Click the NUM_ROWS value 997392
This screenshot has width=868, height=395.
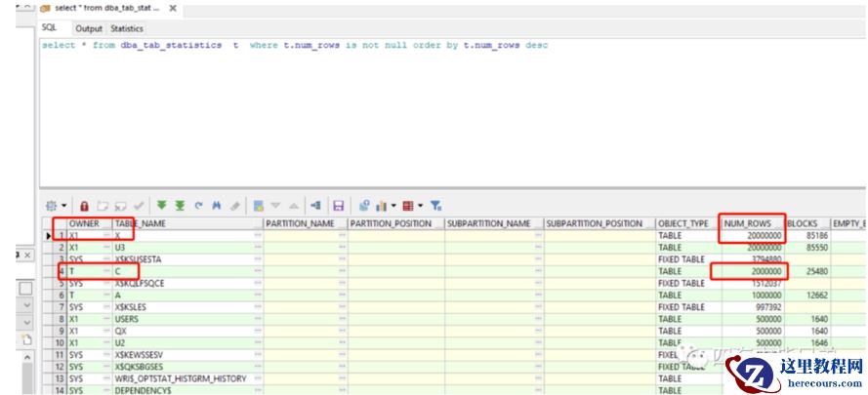pyautogui.click(x=767, y=307)
